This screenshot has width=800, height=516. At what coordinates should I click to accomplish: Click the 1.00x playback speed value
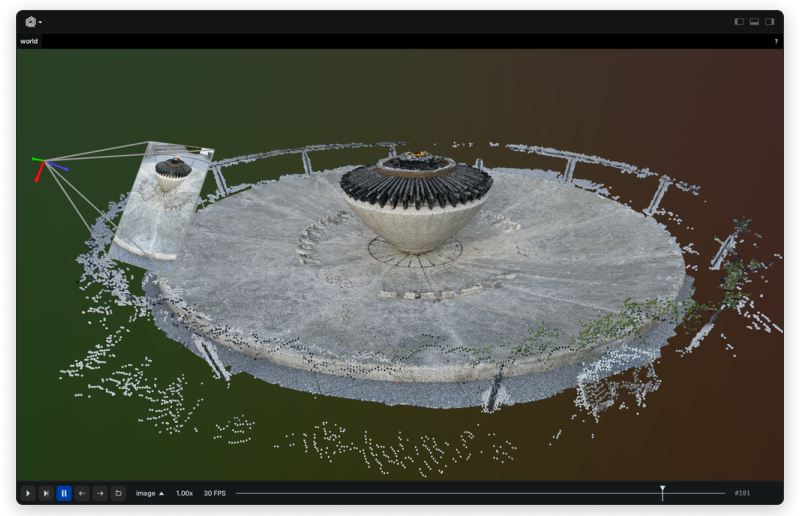pyautogui.click(x=184, y=493)
